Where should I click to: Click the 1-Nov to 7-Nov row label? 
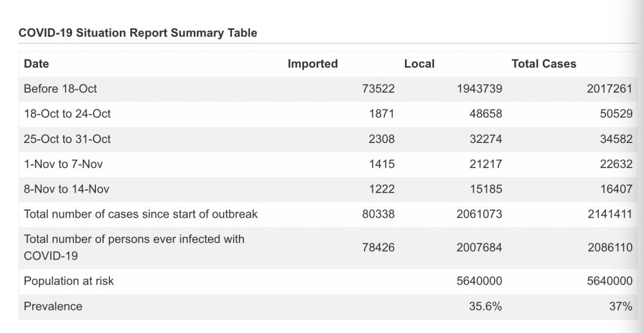click(63, 164)
